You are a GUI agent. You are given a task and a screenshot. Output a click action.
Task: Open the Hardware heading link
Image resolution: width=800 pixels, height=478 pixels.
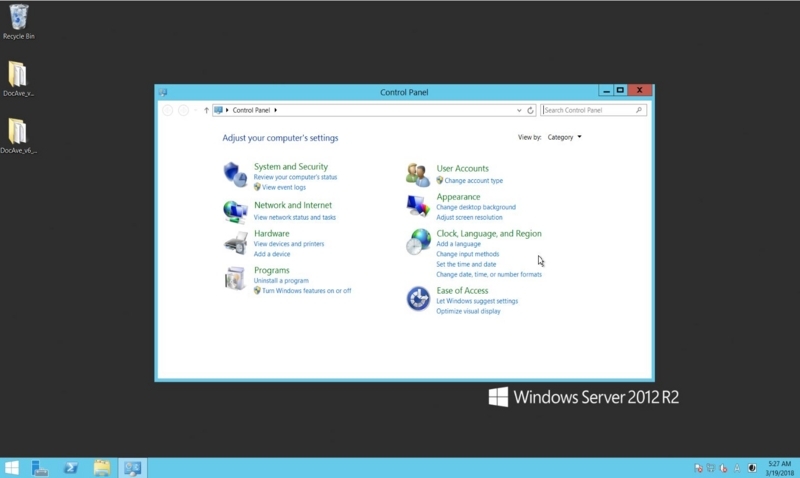pyautogui.click(x=271, y=234)
